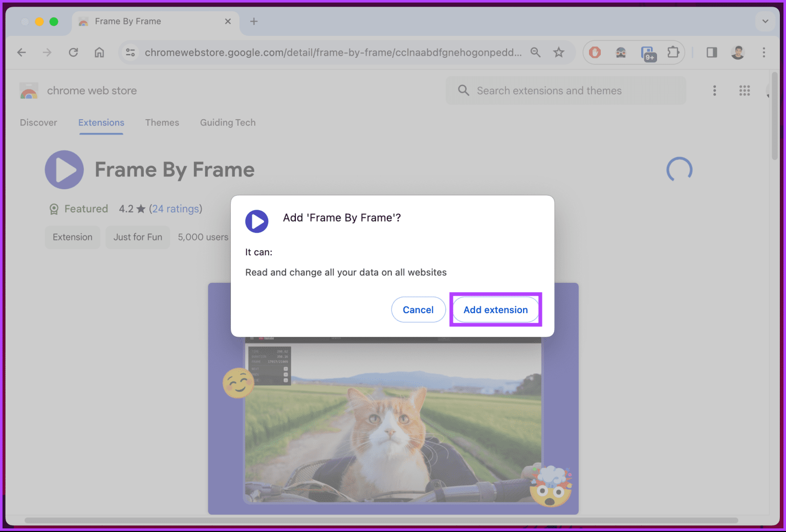This screenshot has width=786, height=532.
Task: Click the back navigation arrow
Action: point(21,52)
